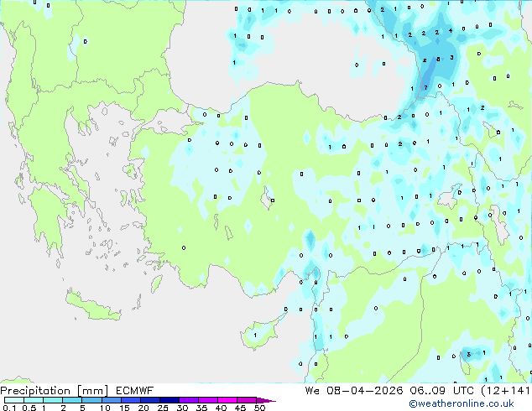The height and width of the screenshot is (411, 532).
Task: Pick the 15–20 mm blue legend box
Action: [x=130, y=400]
